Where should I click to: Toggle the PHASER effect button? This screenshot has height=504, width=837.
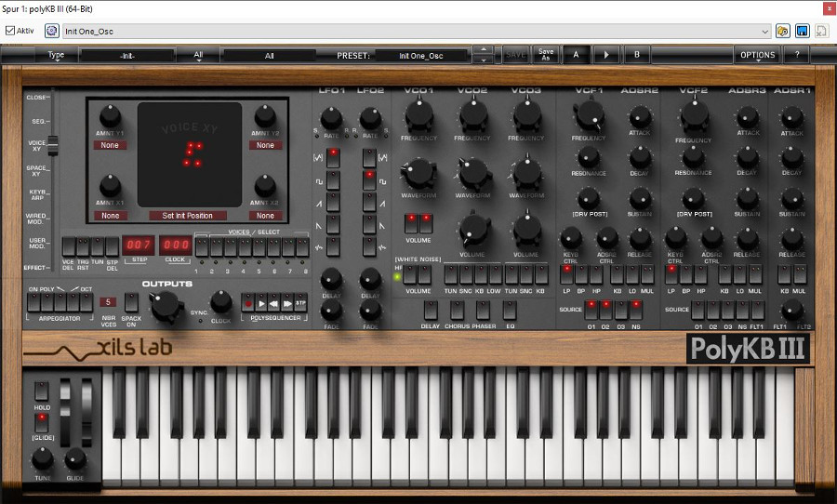pyautogui.click(x=483, y=311)
